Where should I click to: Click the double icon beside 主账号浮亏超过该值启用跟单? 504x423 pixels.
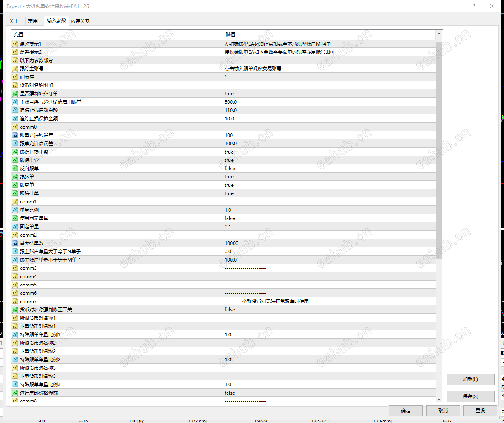coord(15,102)
